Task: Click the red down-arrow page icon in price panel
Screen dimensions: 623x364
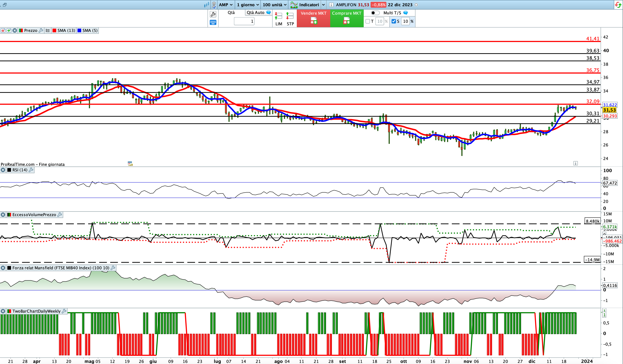Action: 3,30
